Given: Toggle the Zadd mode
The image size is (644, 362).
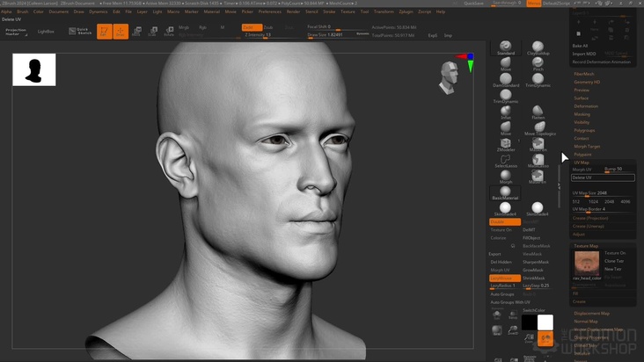Looking at the screenshot, I should click(x=252, y=27).
